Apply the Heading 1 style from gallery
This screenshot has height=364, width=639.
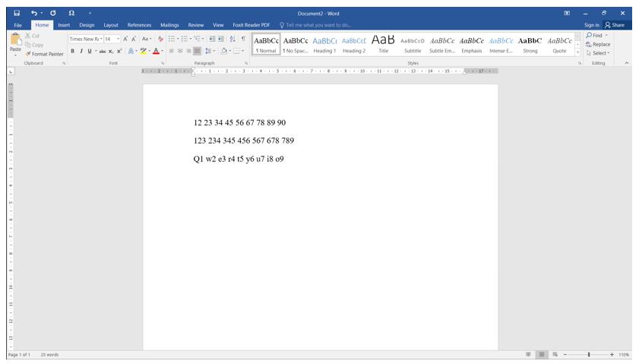[324, 45]
